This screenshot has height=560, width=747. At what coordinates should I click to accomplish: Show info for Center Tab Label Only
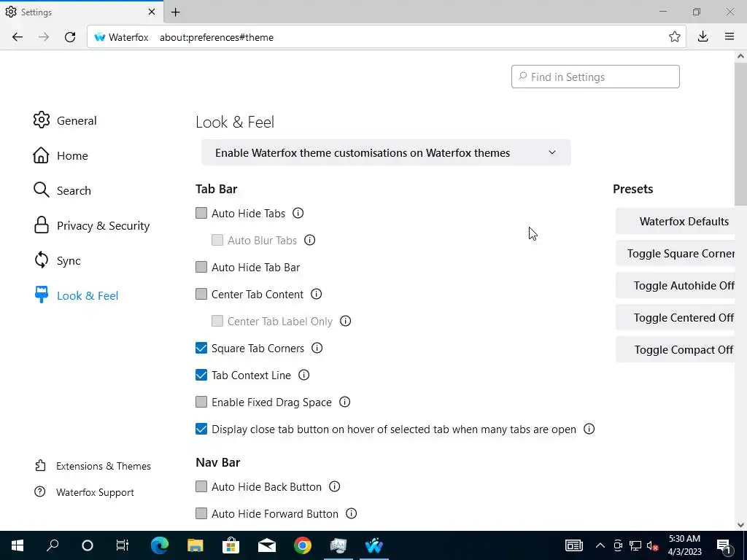pyautogui.click(x=345, y=321)
